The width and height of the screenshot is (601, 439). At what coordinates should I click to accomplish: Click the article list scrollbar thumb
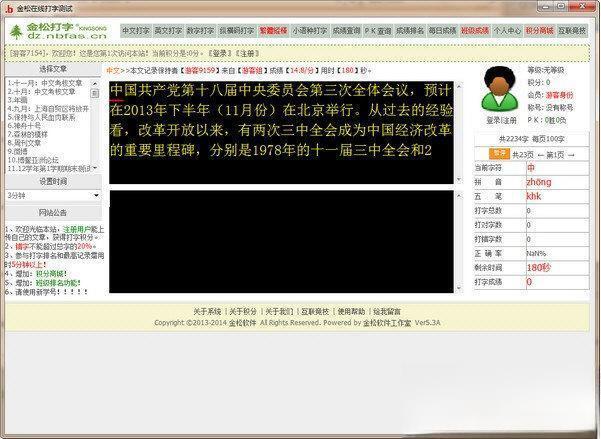pyautogui.click(x=95, y=93)
